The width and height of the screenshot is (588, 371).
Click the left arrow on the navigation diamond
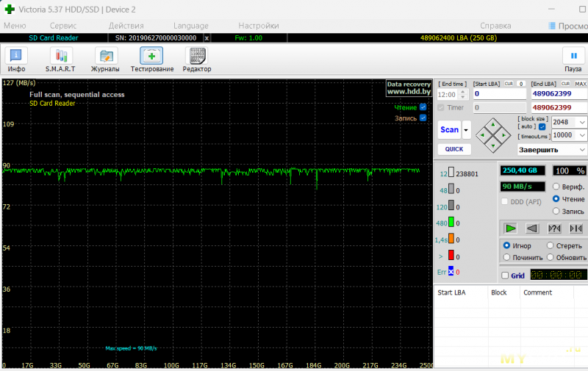coord(482,135)
